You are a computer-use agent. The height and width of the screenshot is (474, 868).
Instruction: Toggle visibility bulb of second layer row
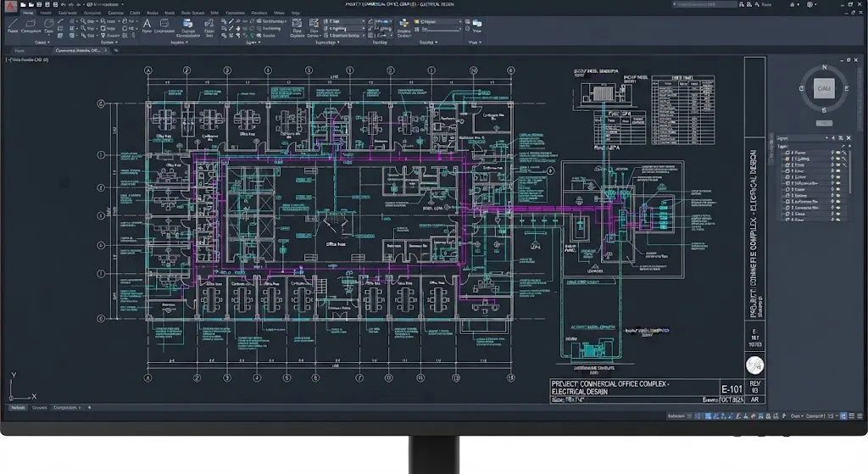(x=837, y=159)
